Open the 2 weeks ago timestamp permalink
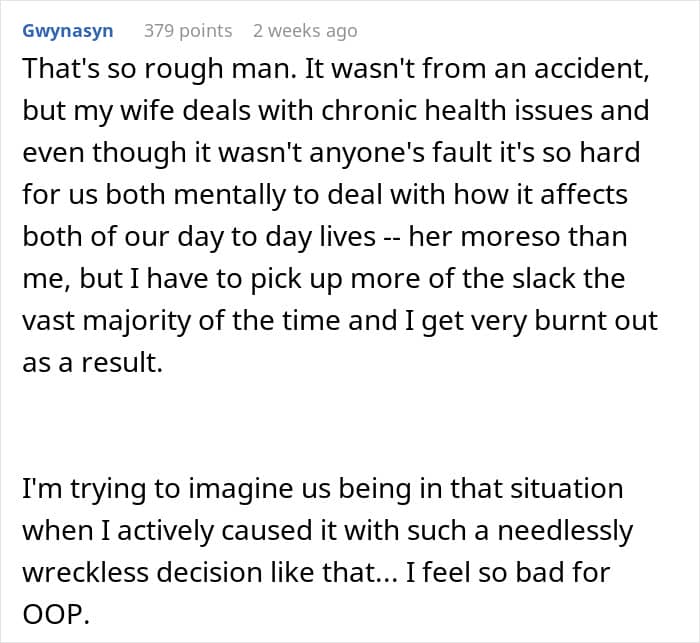This screenshot has height=643, width=700. coord(305,31)
